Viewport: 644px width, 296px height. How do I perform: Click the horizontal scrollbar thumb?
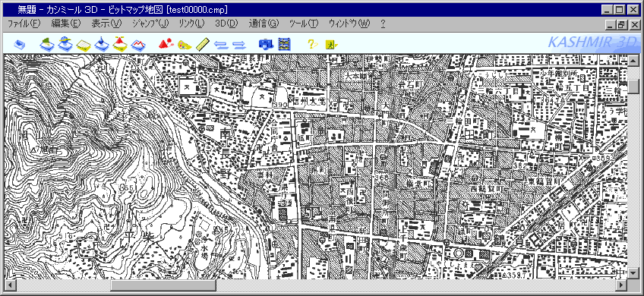[x=164, y=285]
